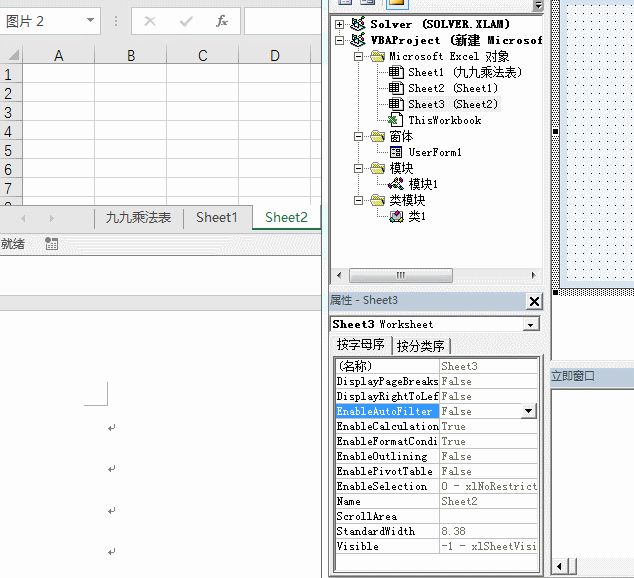Screen dimensions: 634x578
Task: Click the Name Box showing 图片 2
Action: (x=44, y=21)
